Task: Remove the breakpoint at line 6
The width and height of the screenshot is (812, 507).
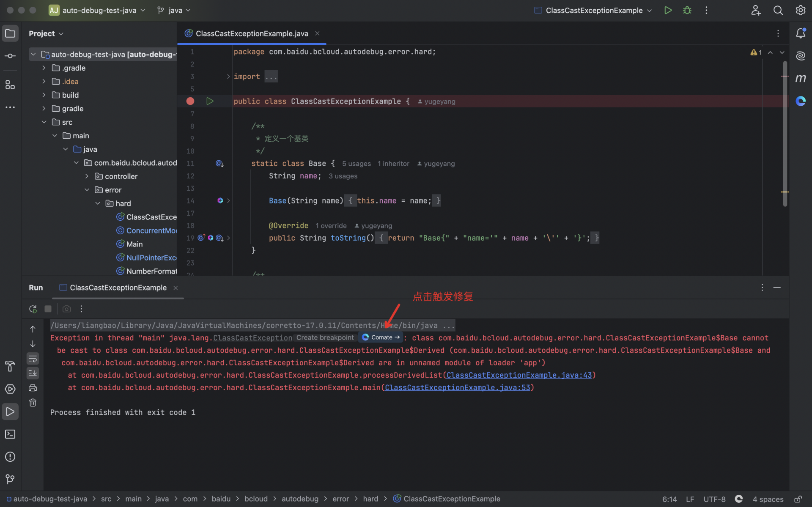Action: pyautogui.click(x=190, y=101)
